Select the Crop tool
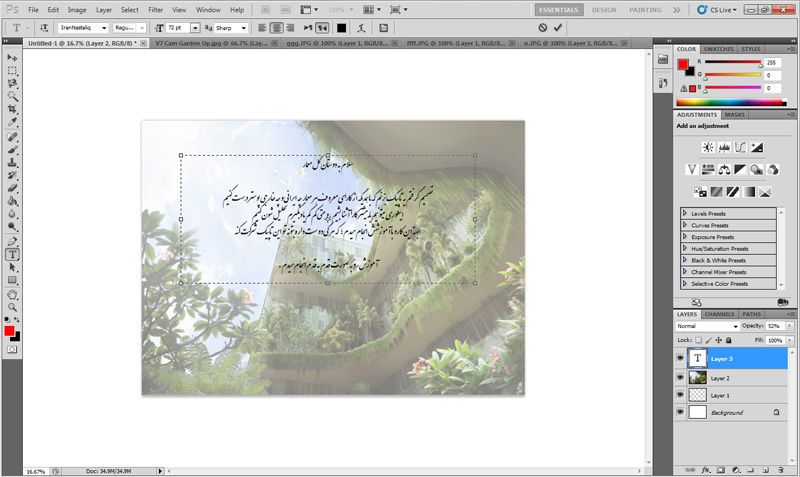The width and height of the screenshot is (800, 477). (x=13, y=109)
